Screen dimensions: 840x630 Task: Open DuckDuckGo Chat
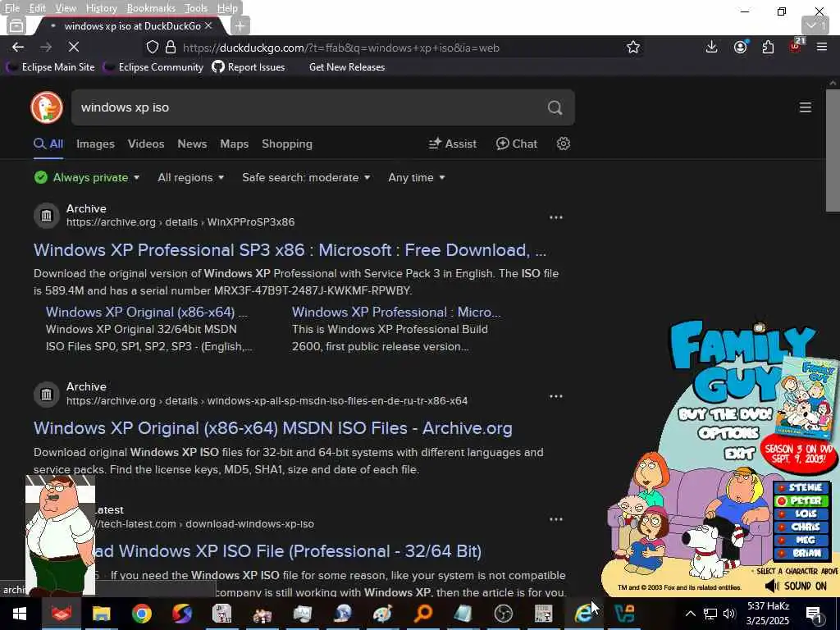point(517,144)
